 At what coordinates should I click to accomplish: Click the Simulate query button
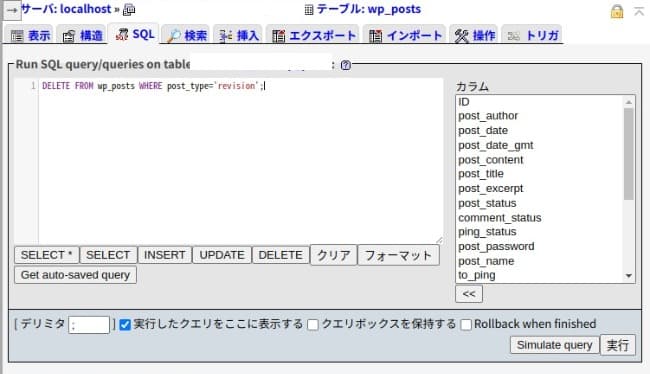554,345
